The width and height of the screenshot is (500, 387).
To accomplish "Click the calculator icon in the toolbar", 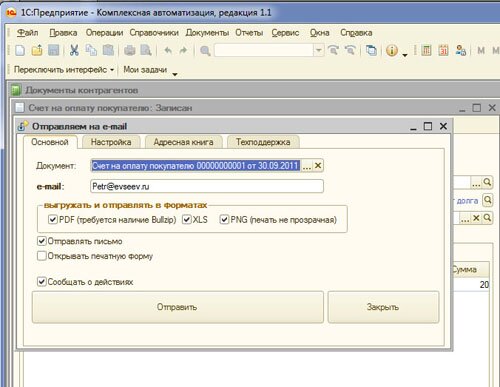I will [x=426, y=51].
